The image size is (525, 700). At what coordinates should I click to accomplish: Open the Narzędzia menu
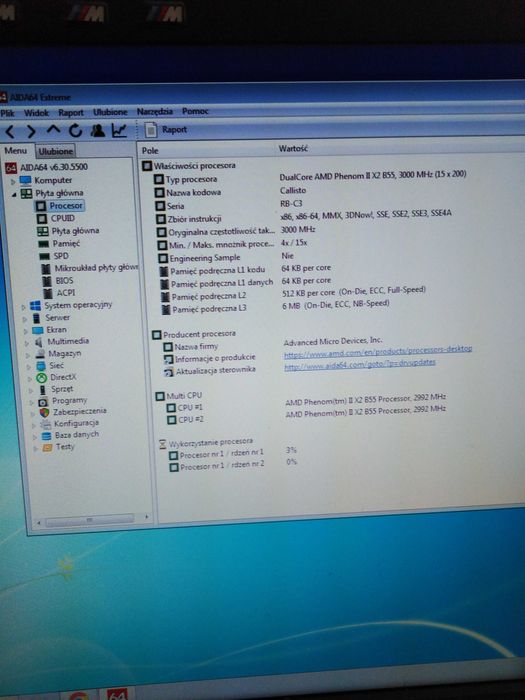pyautogui.click(x=154, y=112)
